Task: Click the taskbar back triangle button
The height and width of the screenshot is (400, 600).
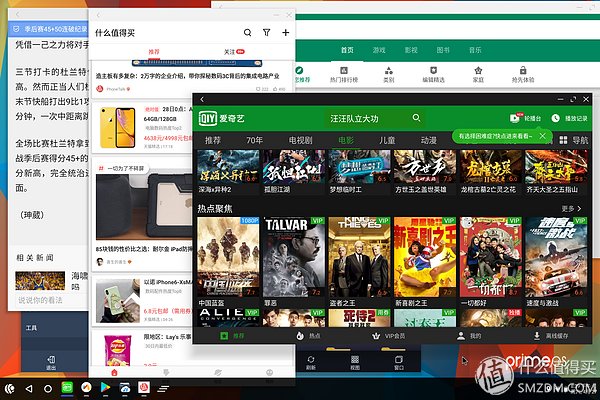Action: point(29,389)
